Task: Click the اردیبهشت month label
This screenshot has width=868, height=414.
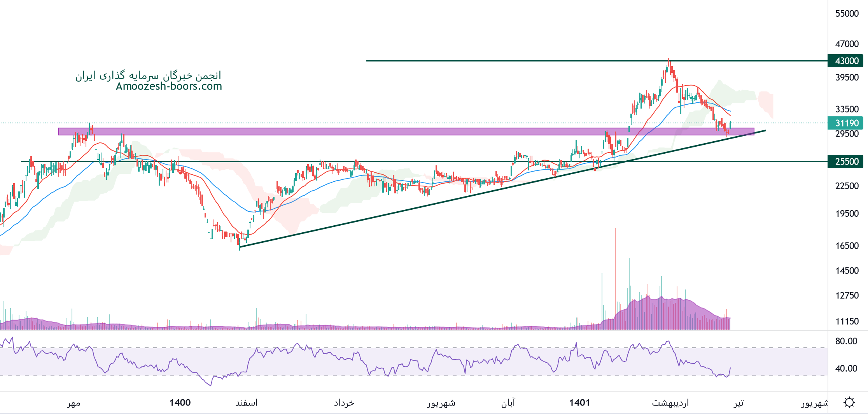Action: click(670, 402)
